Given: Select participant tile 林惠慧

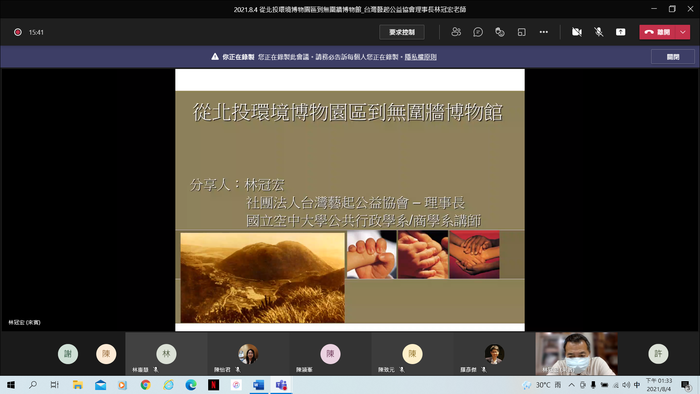Looking at the screenshot, I should pos(166,353).
